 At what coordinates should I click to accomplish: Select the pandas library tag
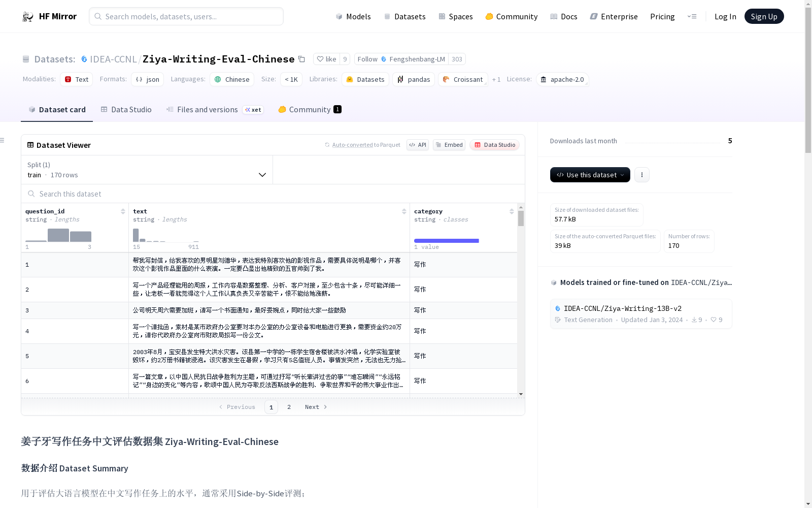pos(414,79)
